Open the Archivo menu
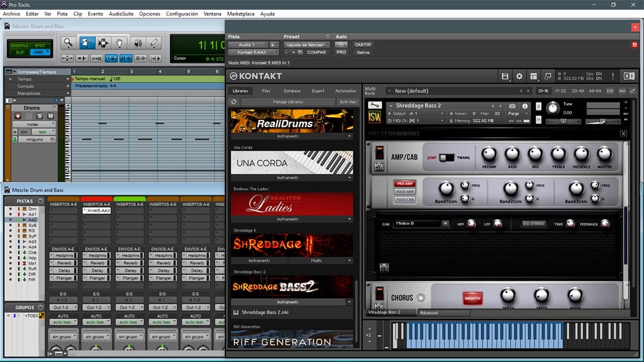Viewport: 644px width, 362px height. coord(11,14)
